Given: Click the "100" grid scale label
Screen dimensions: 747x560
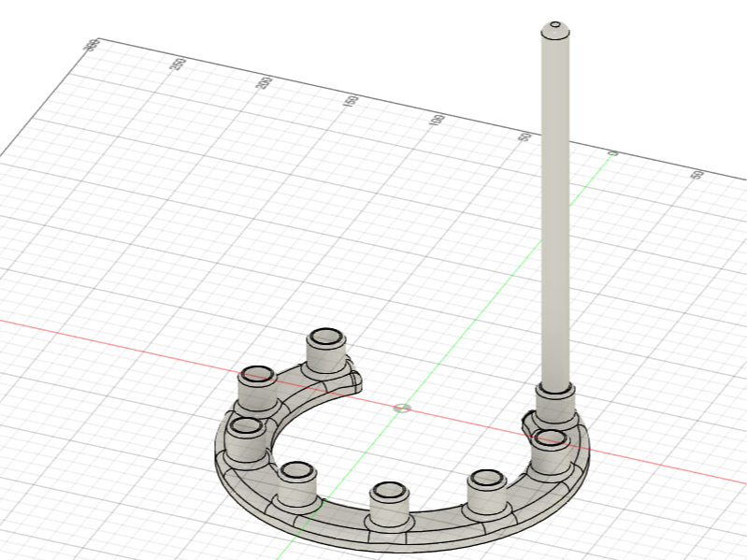Looking at the screenshot, I should tap(437, 120).
